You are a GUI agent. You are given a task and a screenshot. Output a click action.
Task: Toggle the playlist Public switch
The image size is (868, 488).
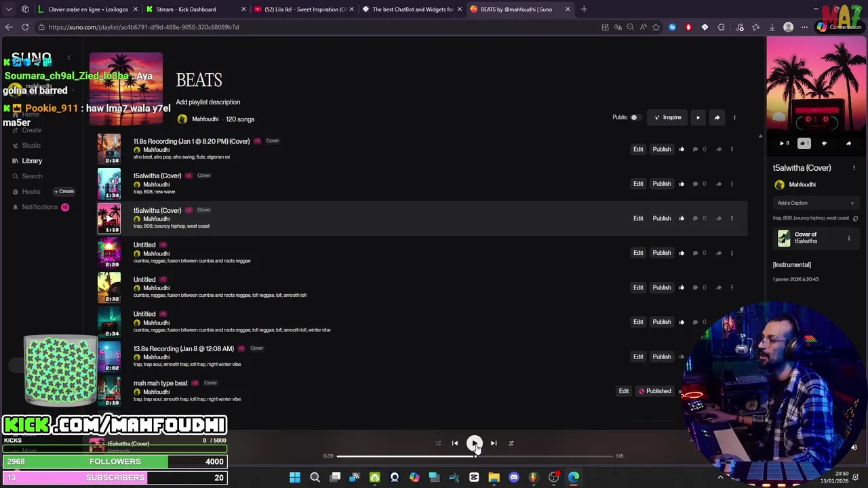tap(634, 117)
